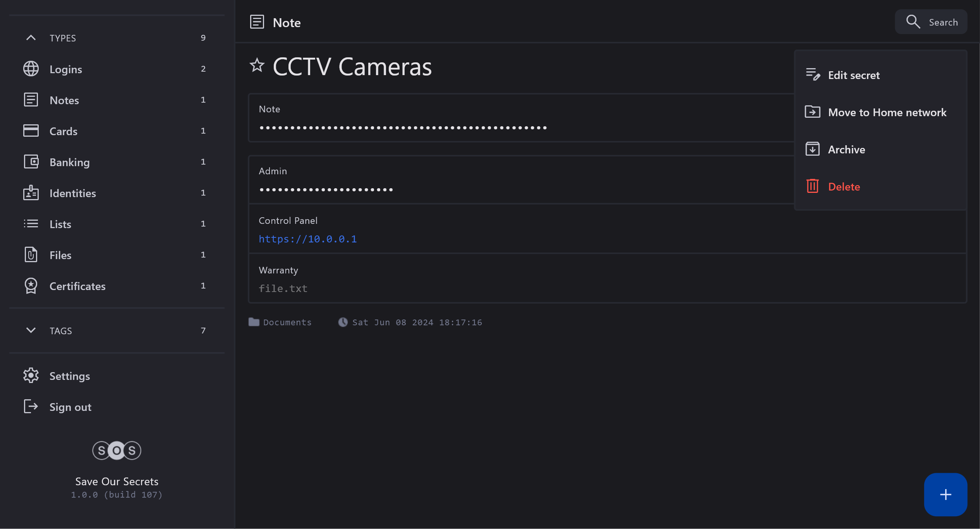The image size is (980, 529).
Task: Click the Settings gear icon
Action: tap(31, 376)
